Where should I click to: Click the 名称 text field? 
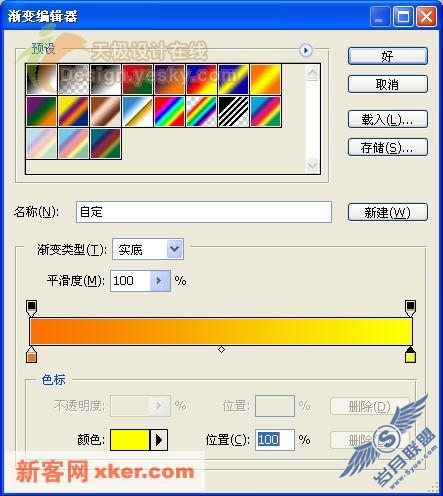click(204, 212)
